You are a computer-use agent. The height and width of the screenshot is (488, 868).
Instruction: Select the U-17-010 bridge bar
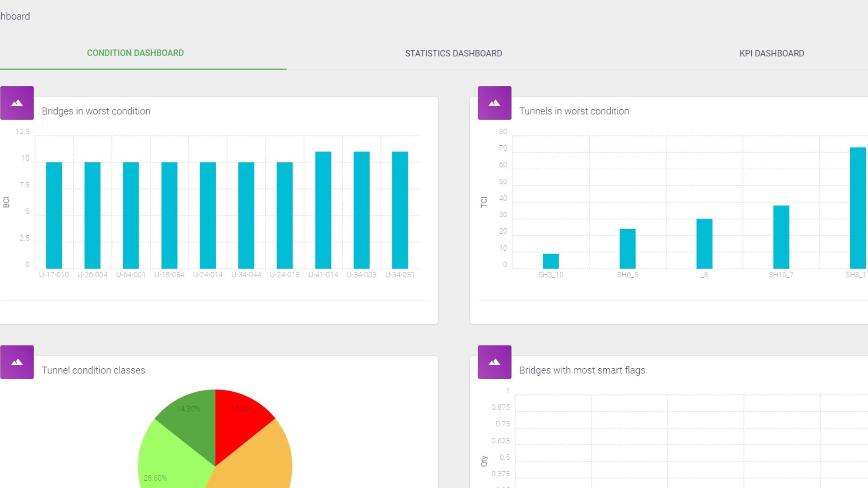pos(54,215)
